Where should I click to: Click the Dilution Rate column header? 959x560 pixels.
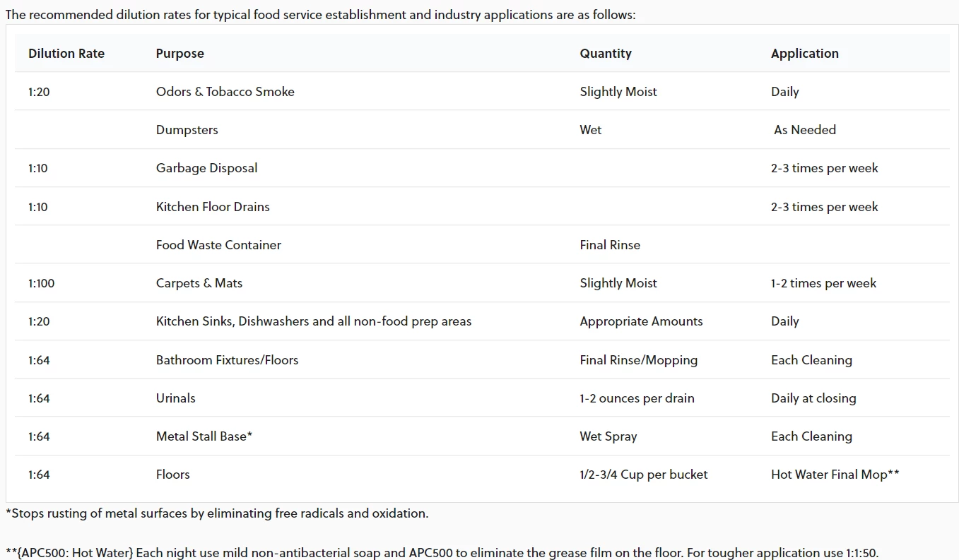click(x=66, y=54)
